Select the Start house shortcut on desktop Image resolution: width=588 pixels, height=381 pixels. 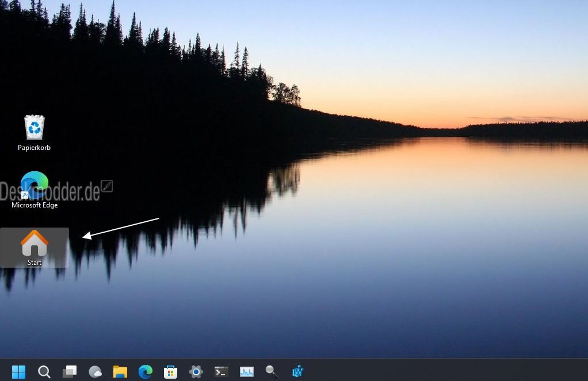[x=34, y=243]
